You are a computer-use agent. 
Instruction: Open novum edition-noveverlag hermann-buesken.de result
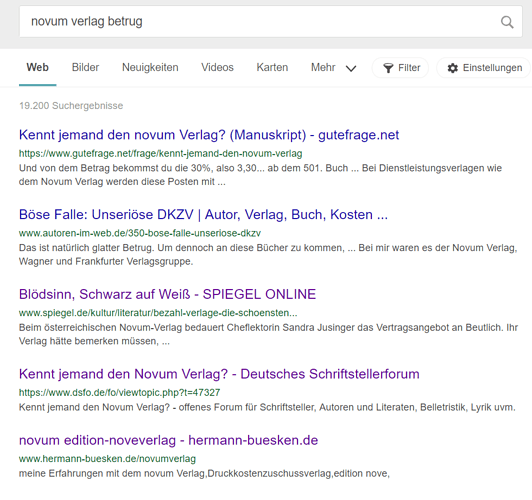pos(168,440)
